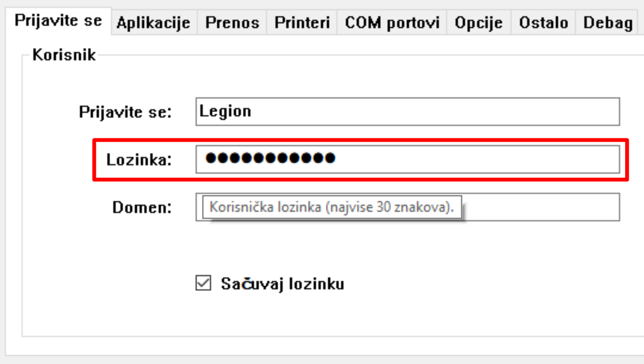Viewport: 644px width, 364px height.
Task: Open the Prenos tab
Action: pyautogui.click(x=232, y=23)
